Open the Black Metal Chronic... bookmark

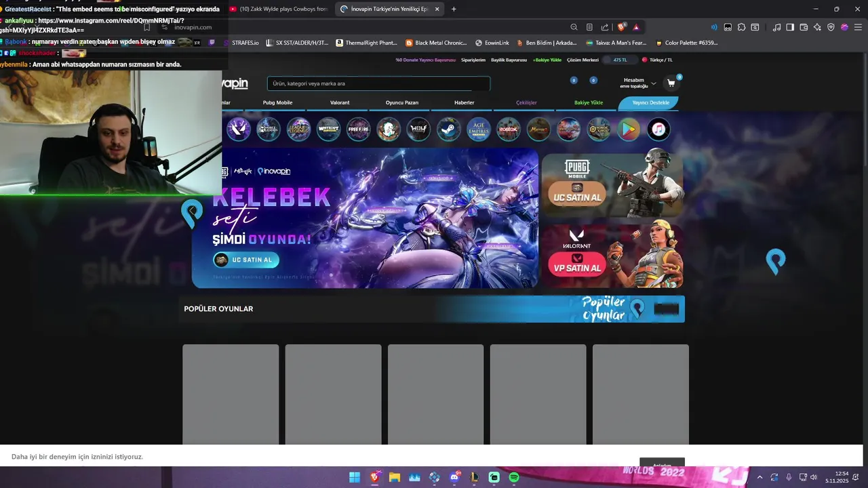436,43
